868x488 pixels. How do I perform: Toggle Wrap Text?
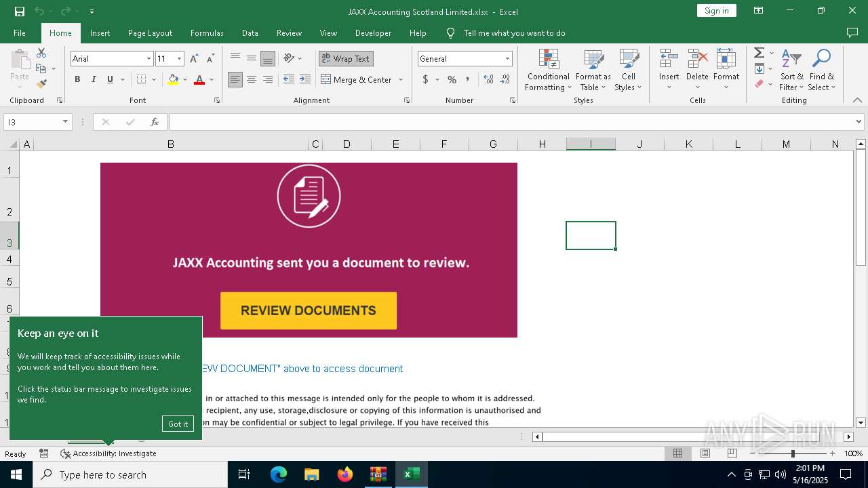346,59
